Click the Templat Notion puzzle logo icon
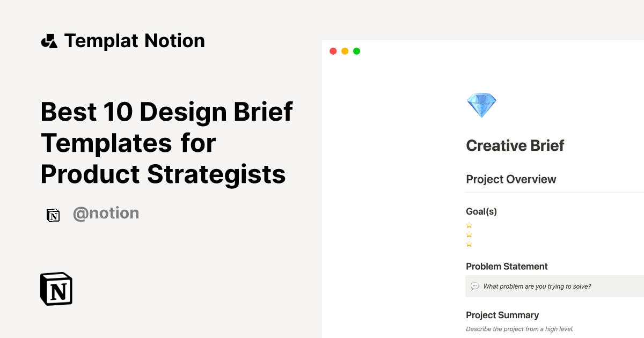644x338 pixels. pyautogui.click(x=49, y=41)
